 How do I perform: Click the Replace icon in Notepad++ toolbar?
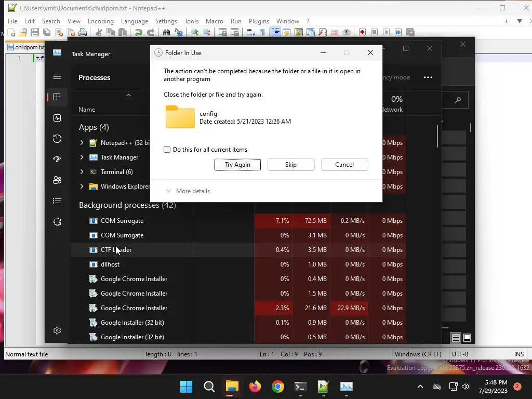click(179, 32)
